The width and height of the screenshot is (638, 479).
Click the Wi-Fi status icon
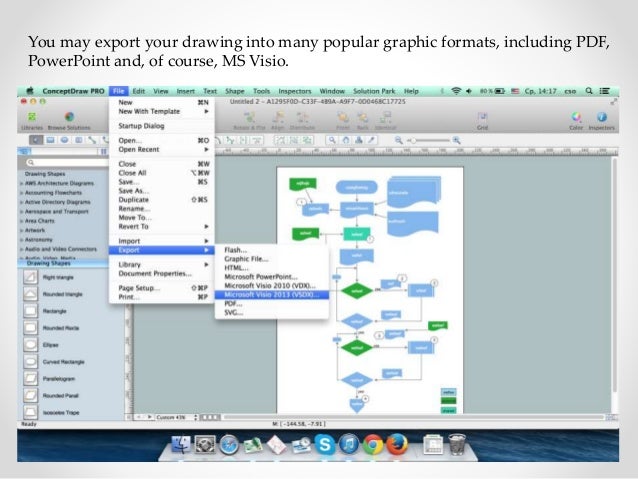click(x=456, y=91)
